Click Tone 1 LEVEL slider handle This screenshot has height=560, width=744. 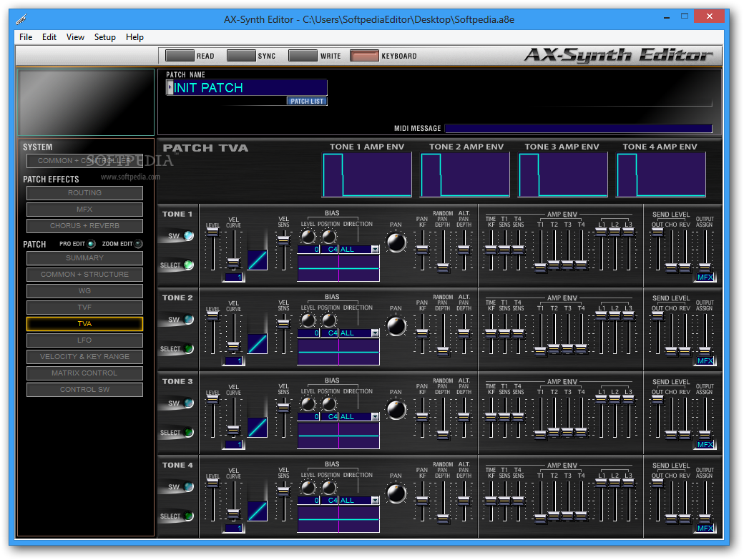coord(212,232)
